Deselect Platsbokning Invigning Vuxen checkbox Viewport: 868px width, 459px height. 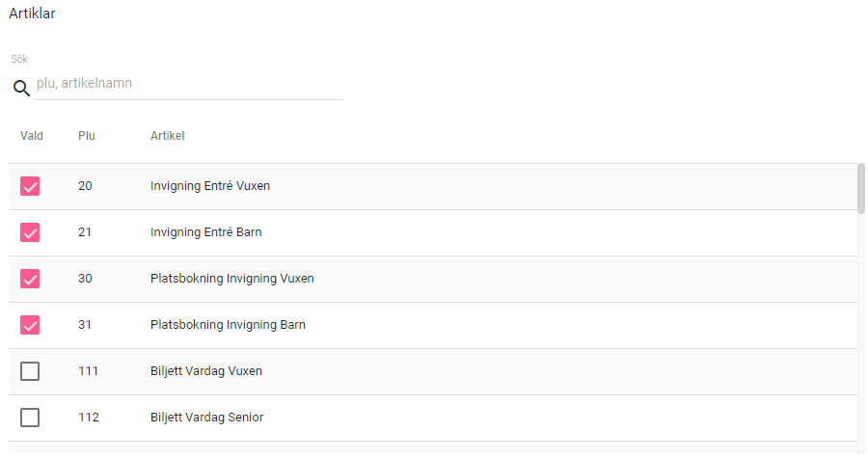(x=30, y=279)
